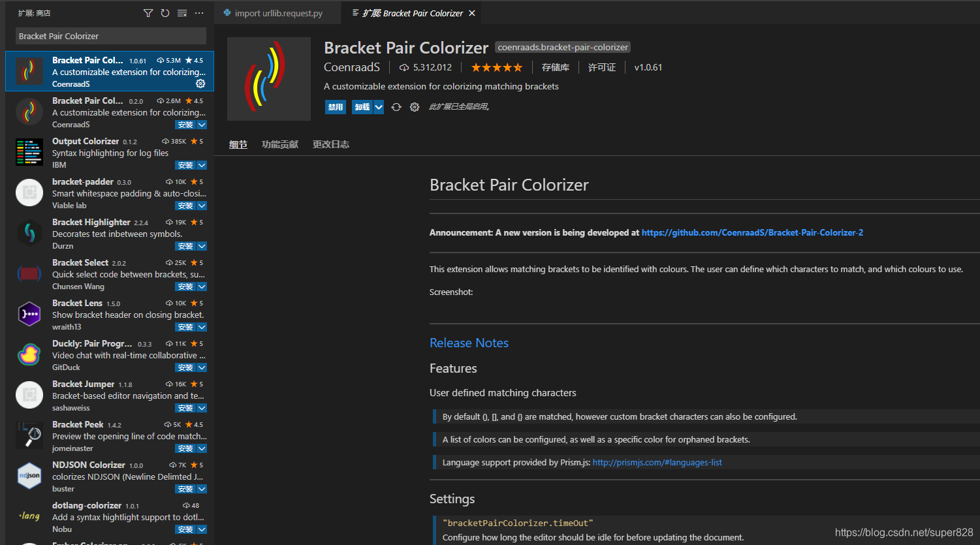Click the Output Colorizer IBM icon
980x545 pixels.
point(29,152)
